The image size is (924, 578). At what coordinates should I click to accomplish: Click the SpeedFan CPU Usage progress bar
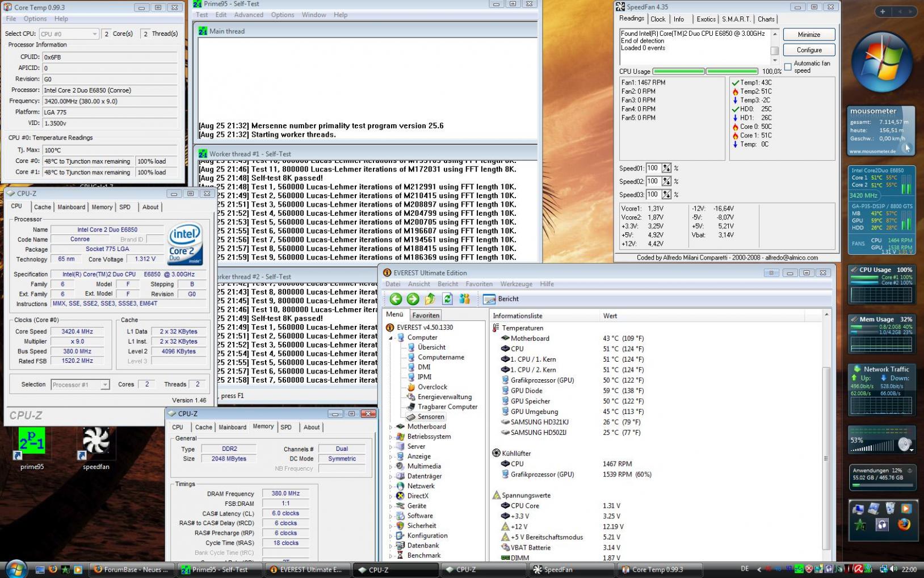point(705,72)
